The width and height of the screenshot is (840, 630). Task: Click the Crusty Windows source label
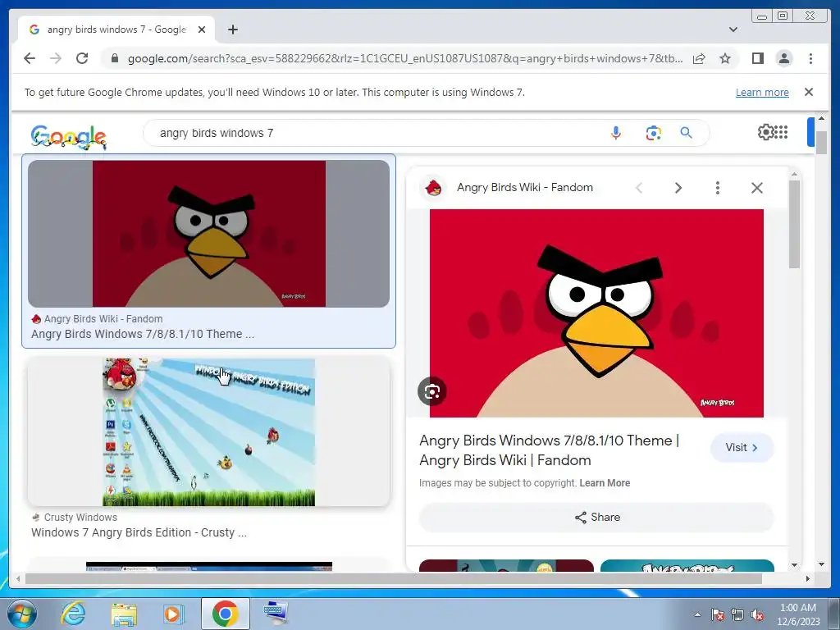[x=80, y=518]
